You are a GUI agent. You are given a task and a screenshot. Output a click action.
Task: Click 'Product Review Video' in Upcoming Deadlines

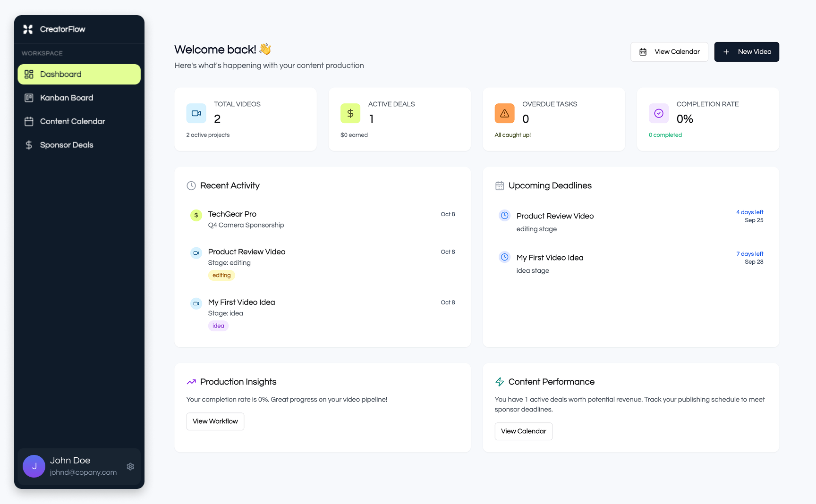click(555, 216)
